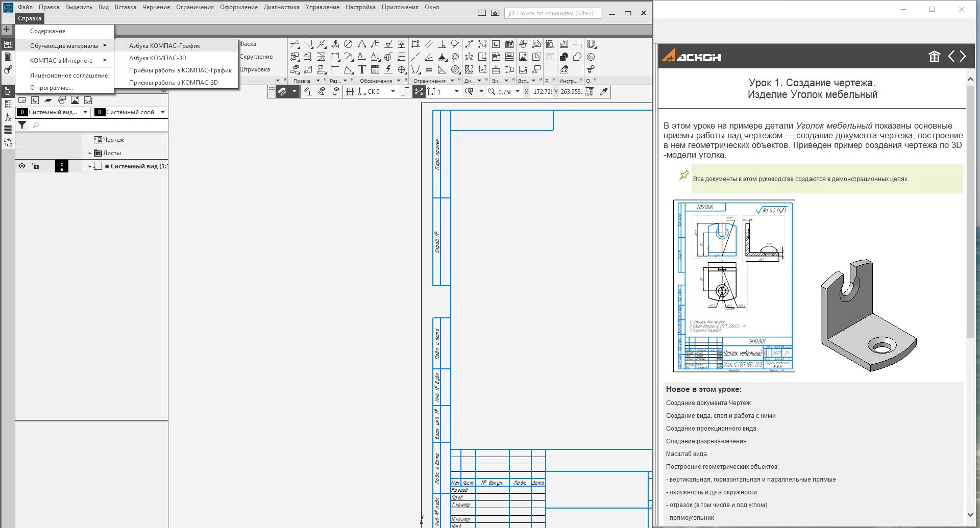Go to next help page arrow
Image resolution: width=980 pixels, height=528 pixels.
point(963,57)
